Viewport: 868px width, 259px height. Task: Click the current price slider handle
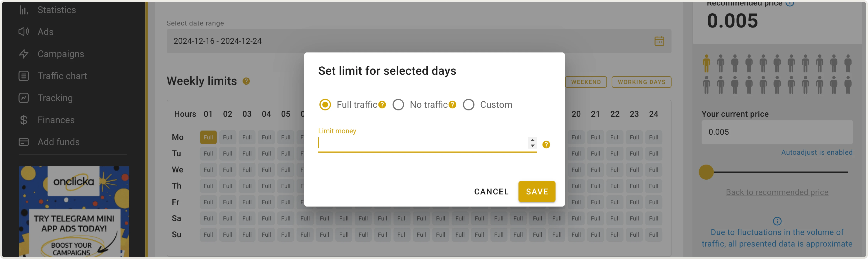(706, 172)
